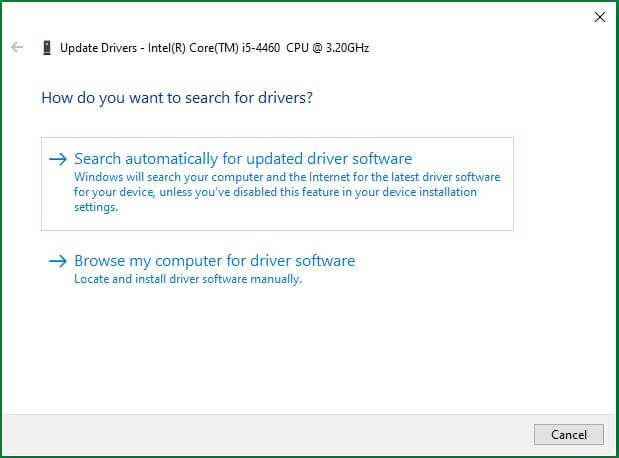Click the blank white area below the Browse option
This screenshot has height=458, width=619.
(x=300, y=350)
